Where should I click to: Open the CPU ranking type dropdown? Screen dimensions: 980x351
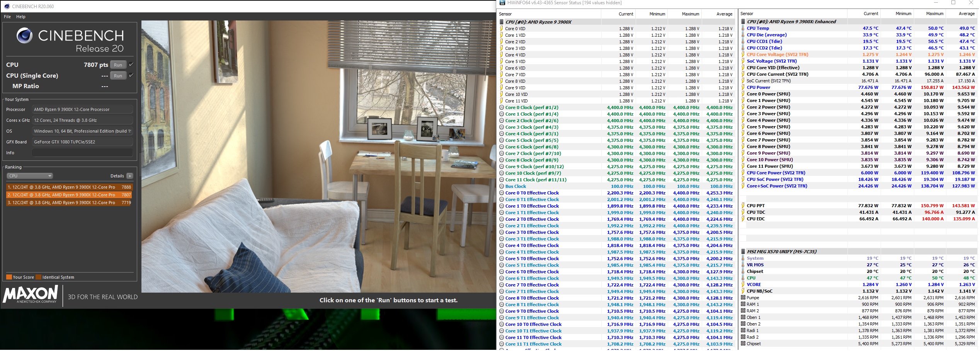pyautogui.click(x=30, y=176)
